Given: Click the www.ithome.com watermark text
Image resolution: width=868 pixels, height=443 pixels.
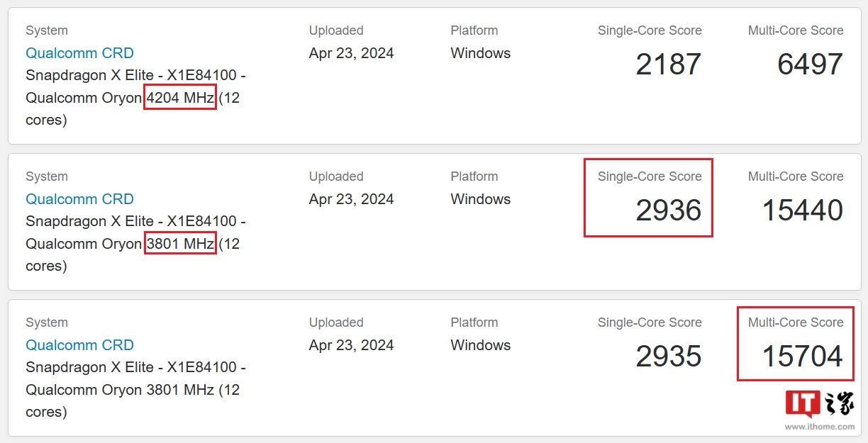Looking at the screenshot, I should [819, 427].
